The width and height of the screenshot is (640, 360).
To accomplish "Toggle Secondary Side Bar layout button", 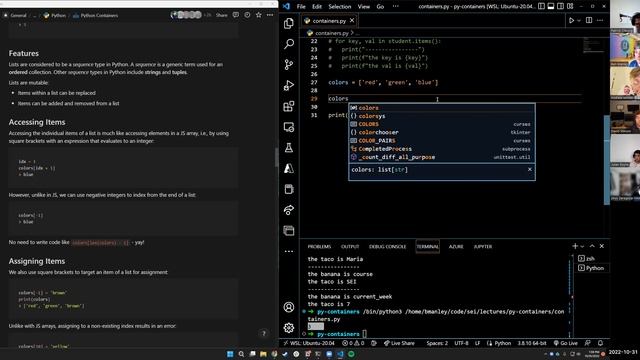I will (x=560, y=6).
